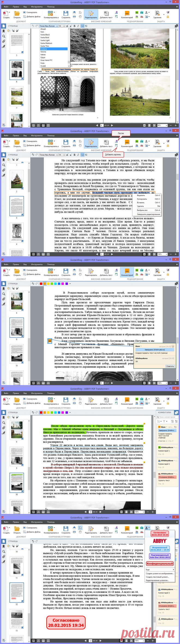The image size is (180, 644).
Task: Toggle Italic in the font-list window toolbar
Action: [78, 26]
